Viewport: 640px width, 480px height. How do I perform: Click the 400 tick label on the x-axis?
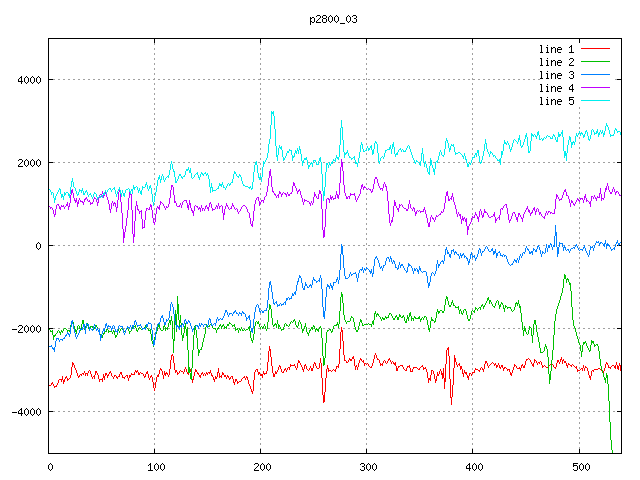tap(473, 466)
